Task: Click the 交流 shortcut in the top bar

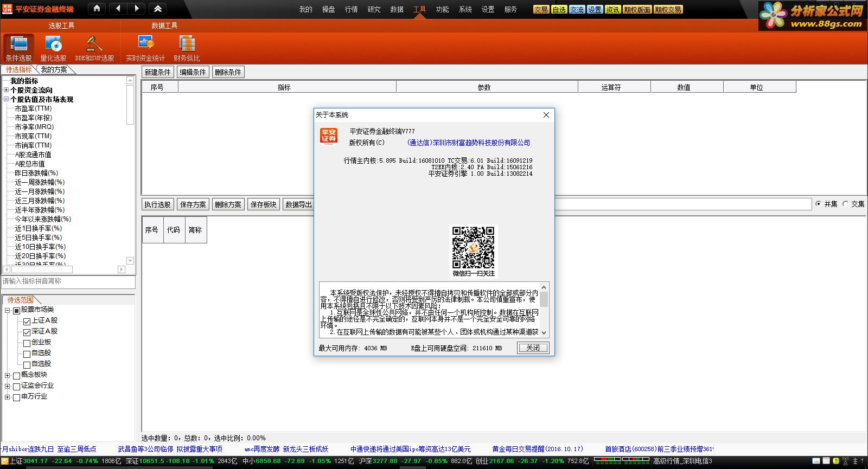Action: pyautogui.click(x=577, y=10)
